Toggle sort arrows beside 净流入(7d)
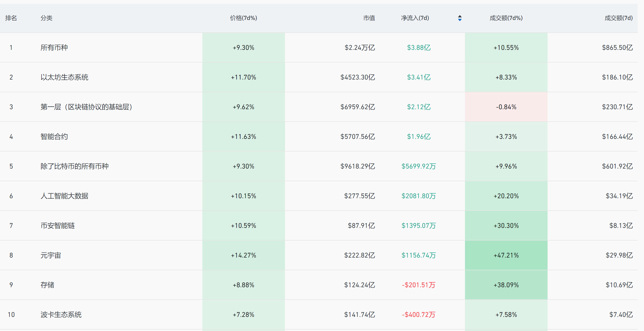644x331 pixels. (x=460, y=18)
